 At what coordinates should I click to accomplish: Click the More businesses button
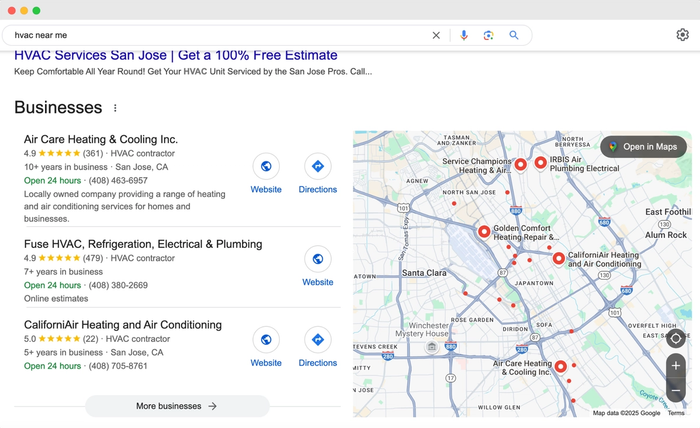(x=177, y=406)
